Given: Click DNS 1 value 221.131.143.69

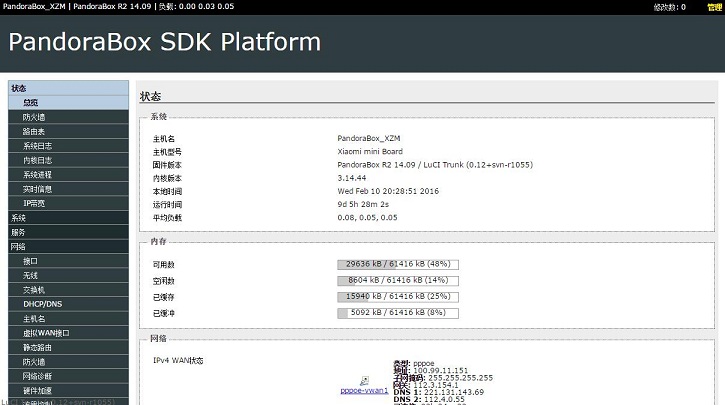Looking at the screenshot, I should click(x=454, y=392).
